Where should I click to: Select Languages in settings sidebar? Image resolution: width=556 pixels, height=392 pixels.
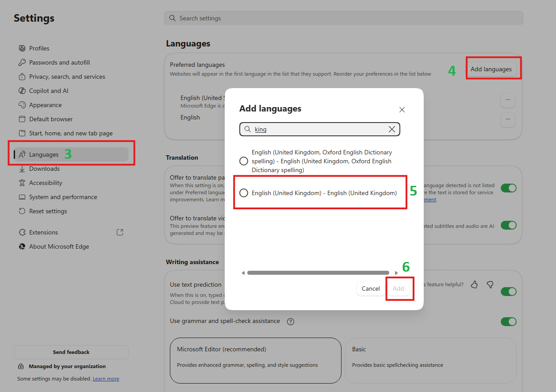pyautogui.click(x=71, y=154)
